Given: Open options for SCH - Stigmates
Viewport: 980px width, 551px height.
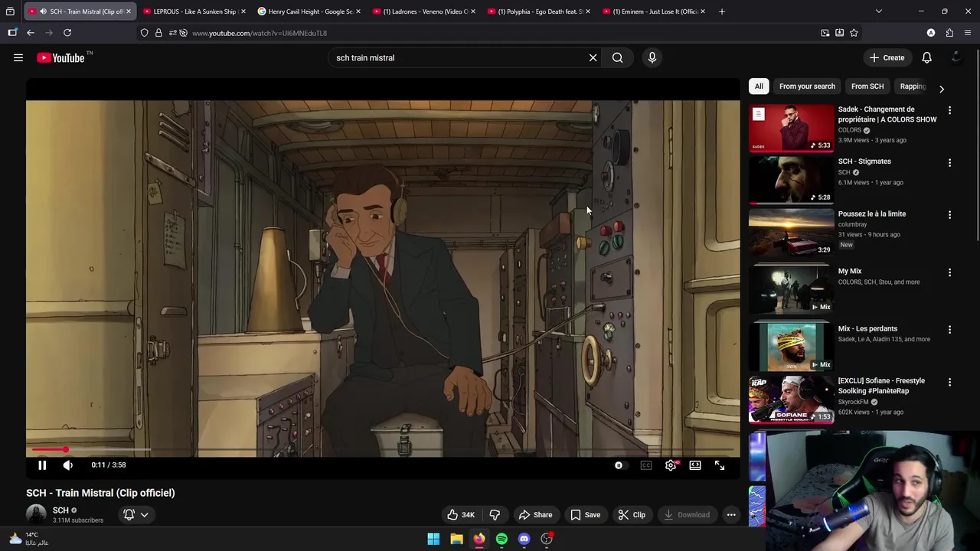Looking at the screenshot, I should [949, 163].
